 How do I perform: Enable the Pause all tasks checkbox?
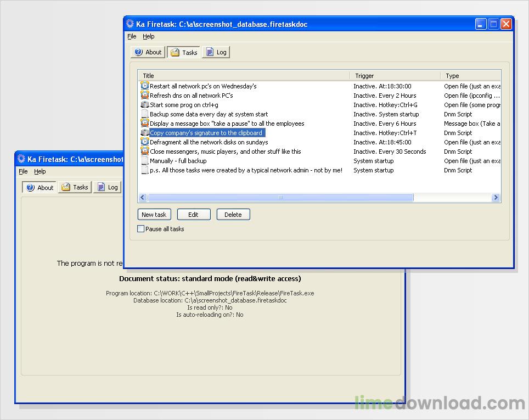(141, 229)
